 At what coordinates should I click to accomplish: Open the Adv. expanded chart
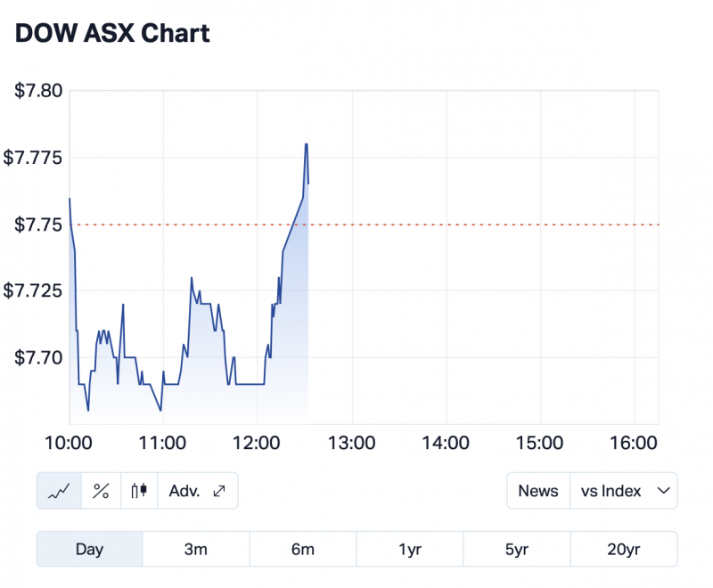(x=197, y=491)
